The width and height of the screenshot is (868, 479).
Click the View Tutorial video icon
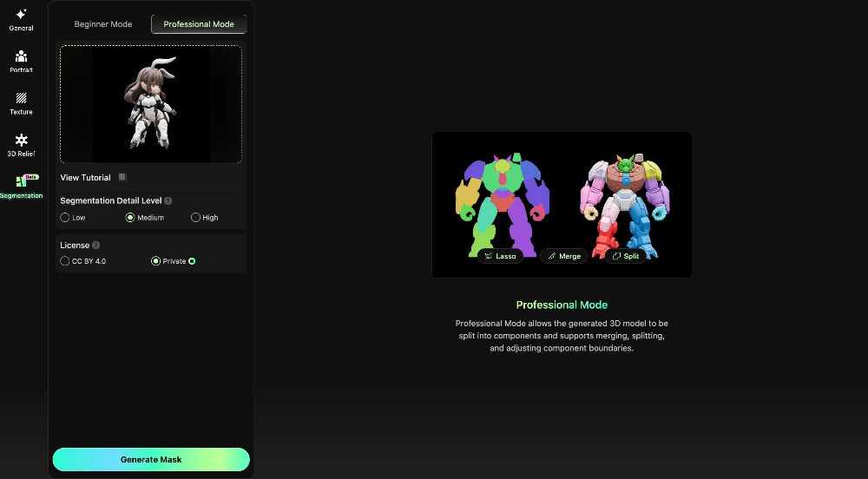[x=123, y=177]
